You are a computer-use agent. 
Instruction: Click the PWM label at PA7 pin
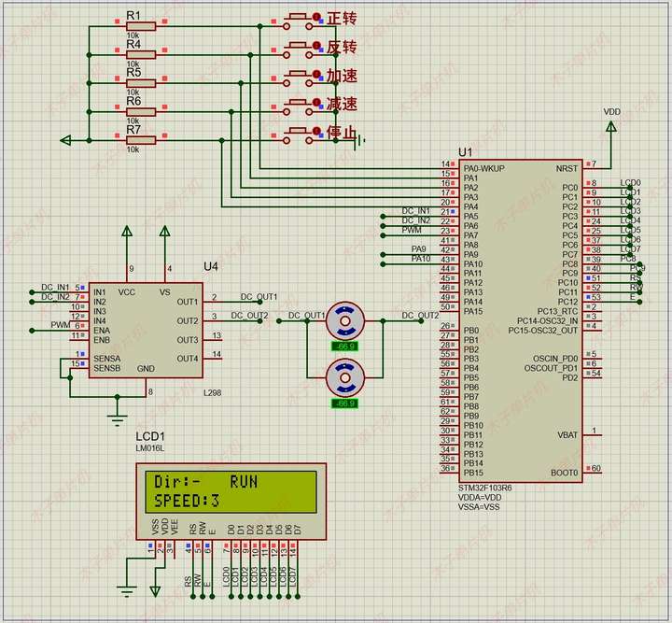[x=412, y=231]
